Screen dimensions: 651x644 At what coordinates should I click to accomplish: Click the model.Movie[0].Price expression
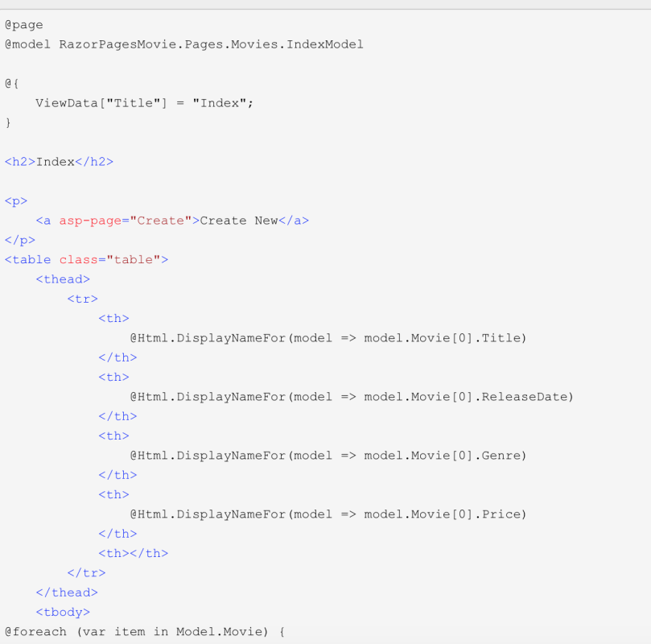click(x=445, y=514)
